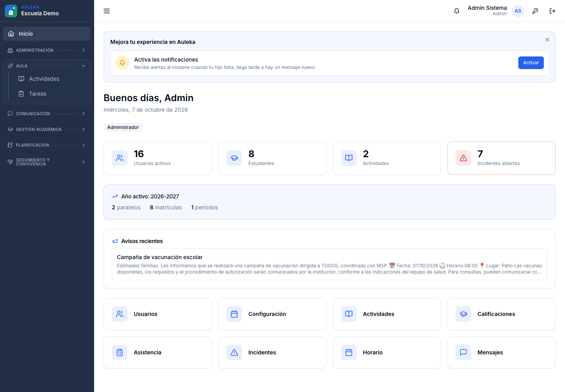The image size is (565, 392).
Task: Click the 1 períodos text
Action: click(x=204, y=207)
